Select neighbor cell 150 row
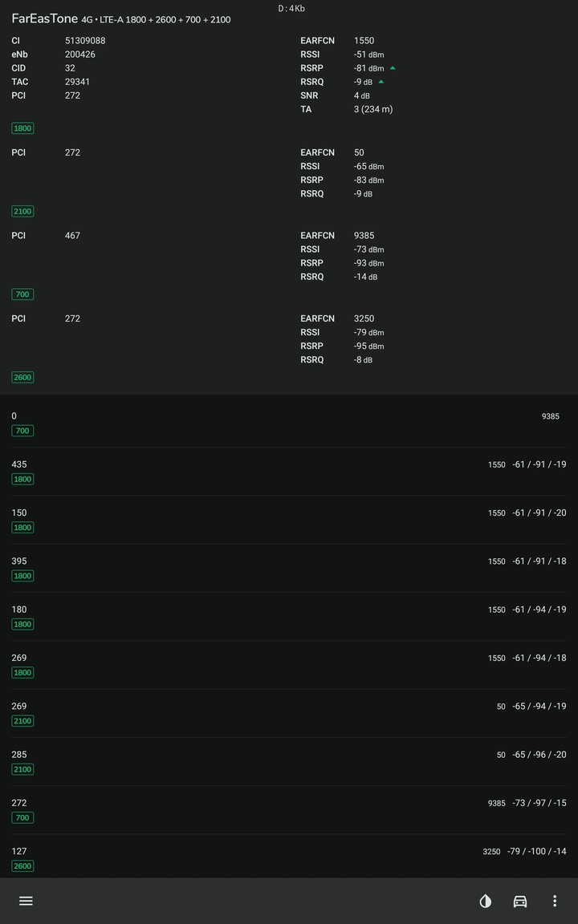The image size is (578, 924). click(x=289, y=520)
